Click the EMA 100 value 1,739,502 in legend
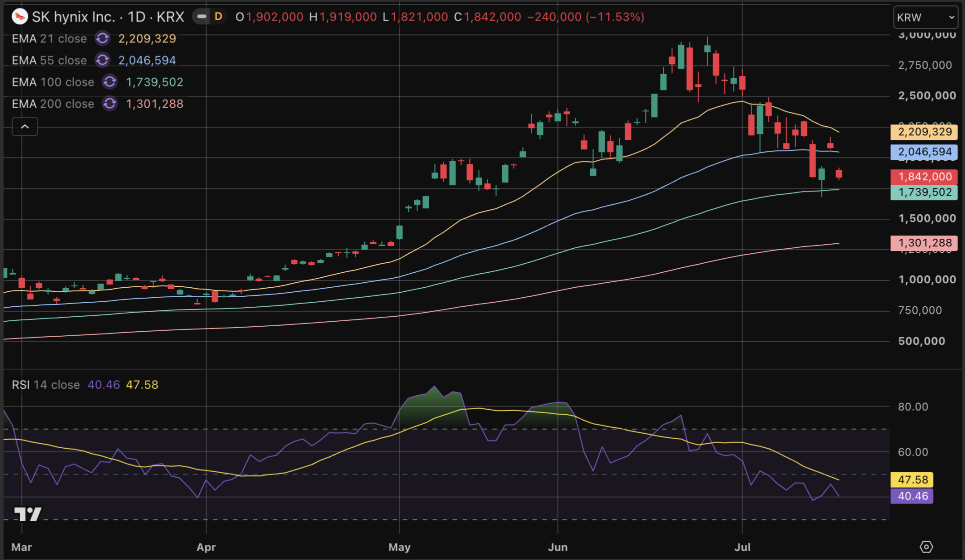 point(154,82)
